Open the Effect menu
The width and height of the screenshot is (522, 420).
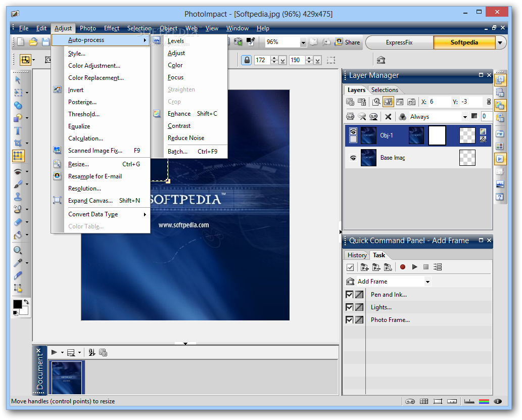tap(112, 28)
